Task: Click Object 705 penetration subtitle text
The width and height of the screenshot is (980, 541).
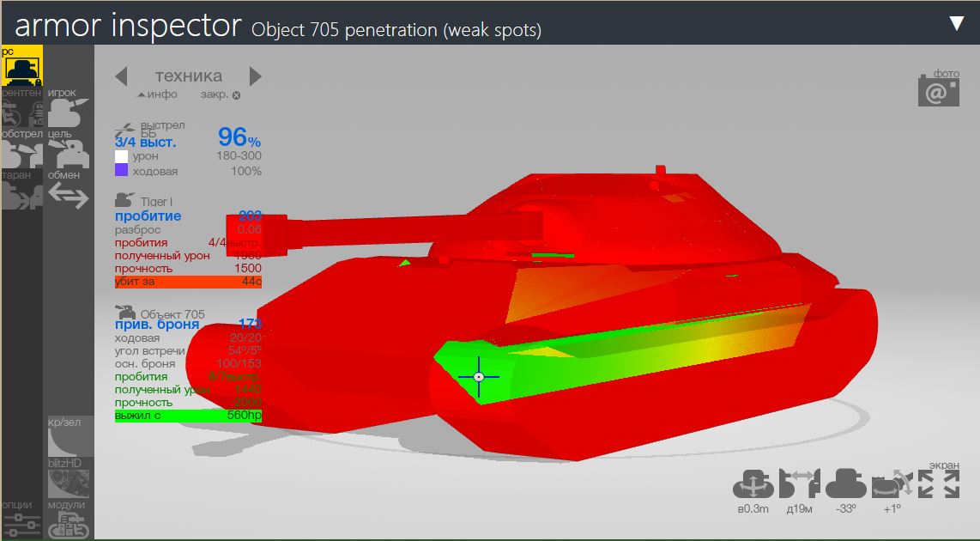Action: coord(396,30)
